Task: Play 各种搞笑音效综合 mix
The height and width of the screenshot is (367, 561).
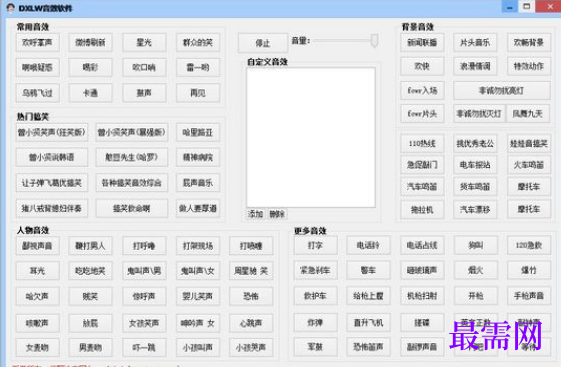Action: (x=132, y=183)
